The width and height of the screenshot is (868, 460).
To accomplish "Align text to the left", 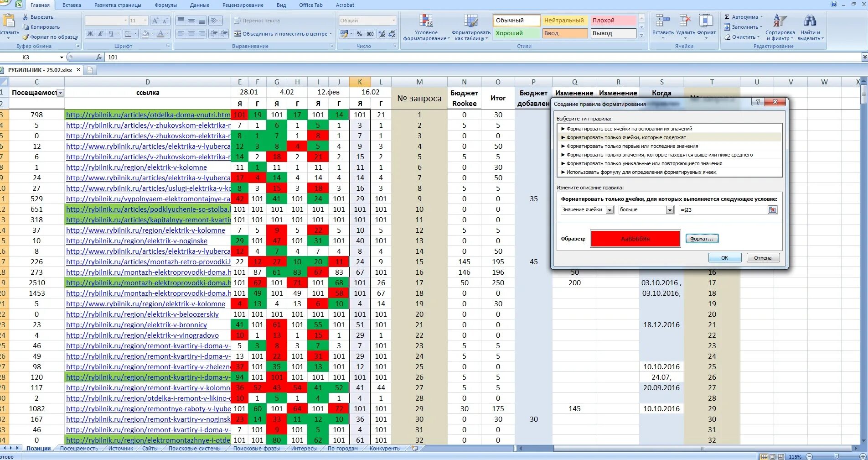I will click(x=181, y=34).
